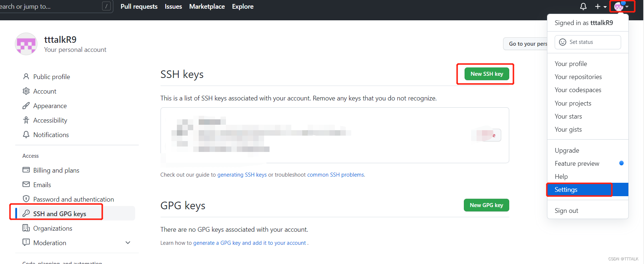Click the Moderation report icon

pos(26,242)
